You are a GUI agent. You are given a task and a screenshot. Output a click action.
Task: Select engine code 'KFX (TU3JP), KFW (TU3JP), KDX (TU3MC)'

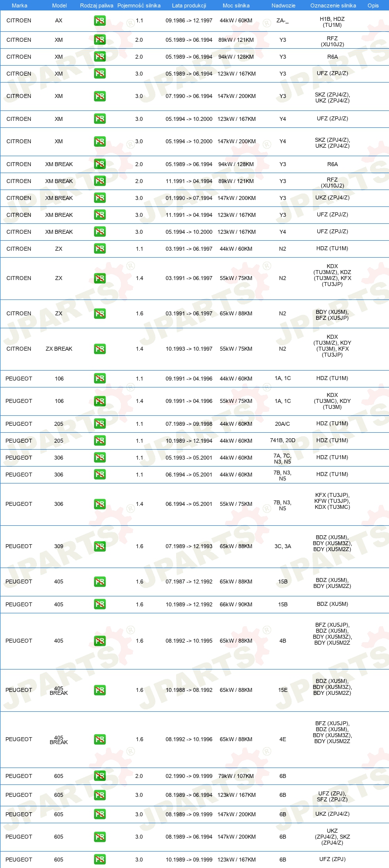pyautogui.click(x=332, y=501)
